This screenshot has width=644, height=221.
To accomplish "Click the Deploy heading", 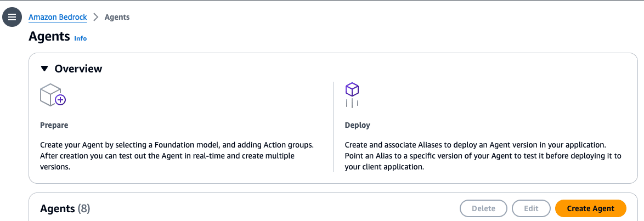I will (x=357, y=125).
